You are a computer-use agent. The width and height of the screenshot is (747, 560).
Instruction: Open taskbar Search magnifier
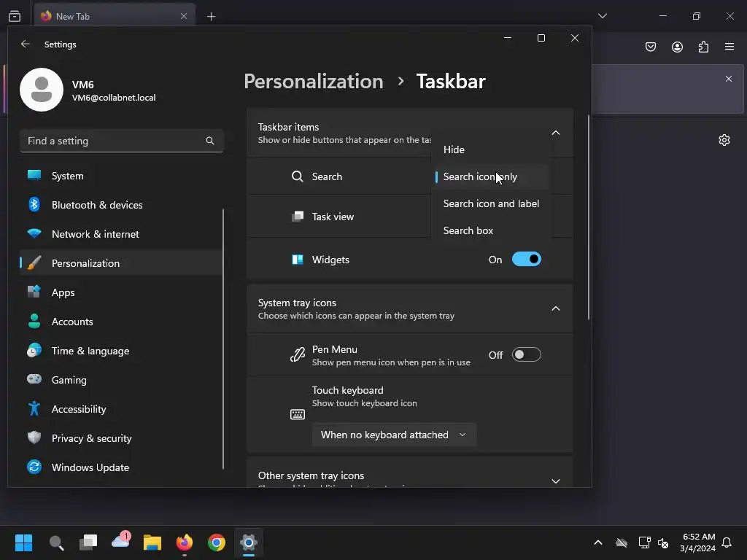click(x=56, y=542)
